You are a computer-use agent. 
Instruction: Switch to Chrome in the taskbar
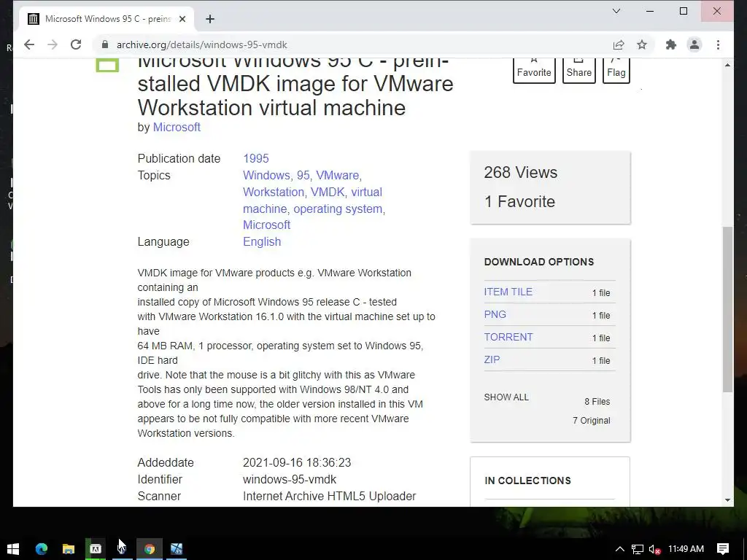150,549
